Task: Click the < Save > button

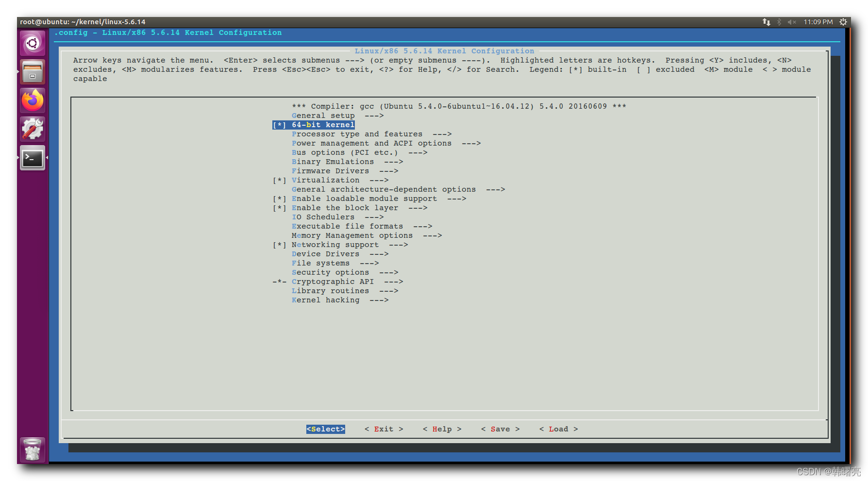Action: 501,429
